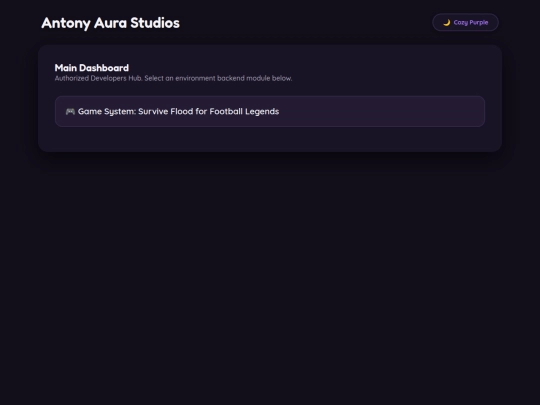The width and height of the screenshot is (540, 405).
Task: Click the empty right side of the module row
Action: (382, 111)
